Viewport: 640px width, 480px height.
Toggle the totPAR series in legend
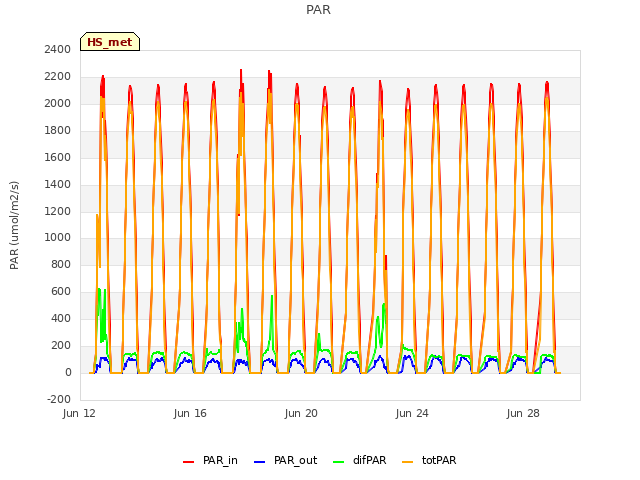(429, 460)
